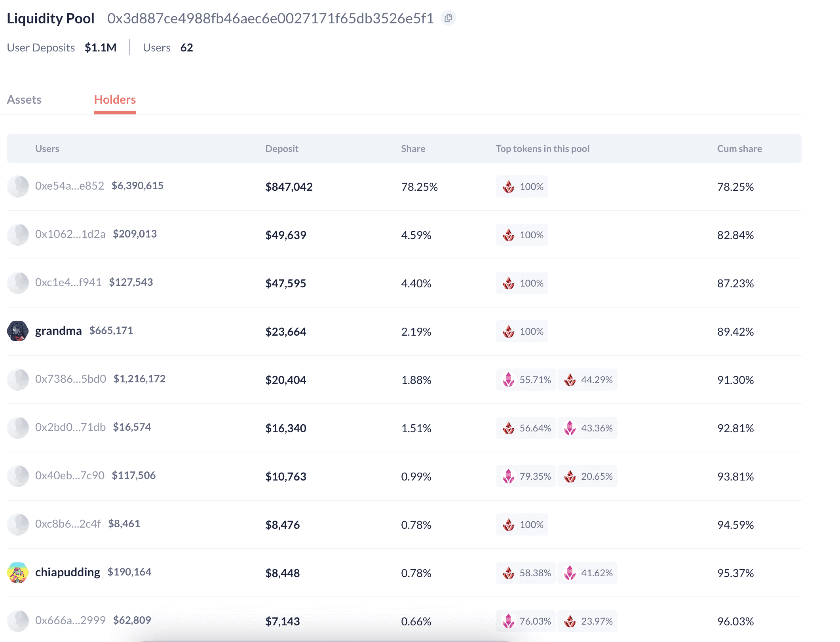Image resolution: width=840 pixels, height=642 pixels.
Task: Click grandma's profile avatar
Action: coord(18,331)
